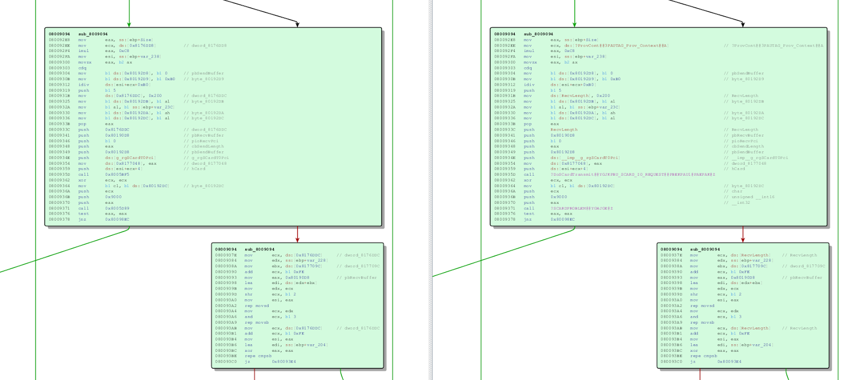Select the jnz mnemonic in the left graph

[x=82, y=220]
